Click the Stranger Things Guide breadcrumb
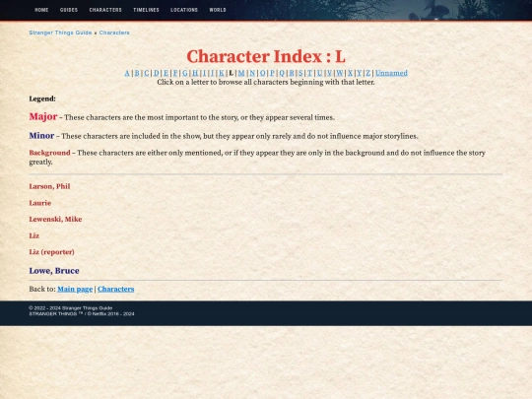 [x=60, y=33]
